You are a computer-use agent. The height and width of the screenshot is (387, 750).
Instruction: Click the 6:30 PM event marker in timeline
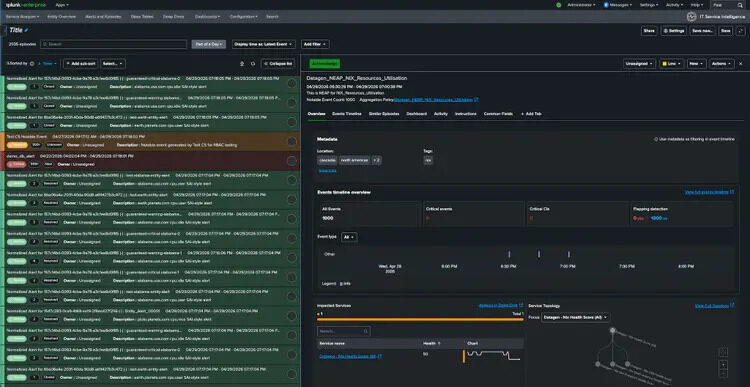point(509,254)
